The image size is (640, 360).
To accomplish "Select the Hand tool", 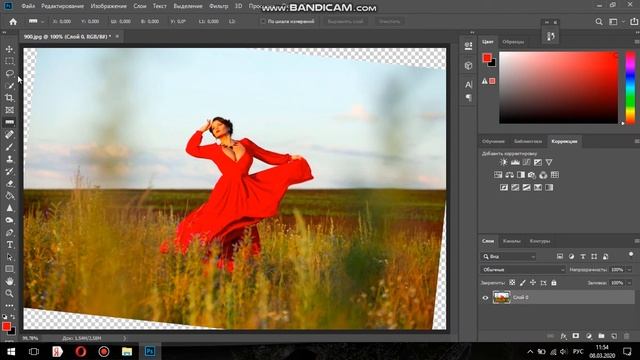I will pos(9,282).
